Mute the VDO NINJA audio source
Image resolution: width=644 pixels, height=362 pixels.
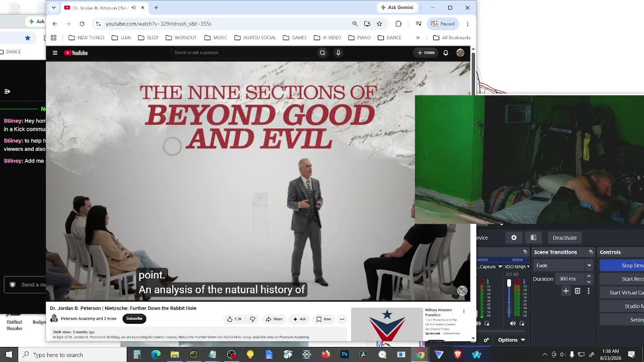pyautogui.click(x=513, y=324)
